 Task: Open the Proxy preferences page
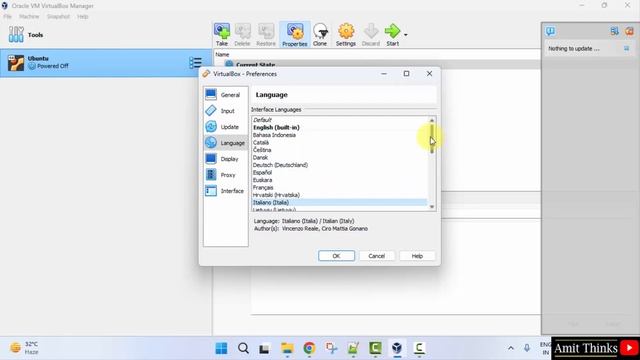point(226,175)
